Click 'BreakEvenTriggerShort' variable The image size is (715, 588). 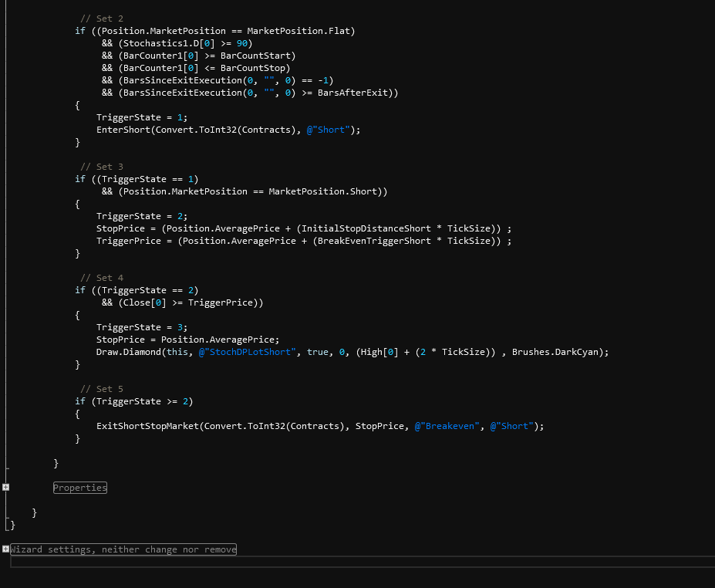pos(374,241)
